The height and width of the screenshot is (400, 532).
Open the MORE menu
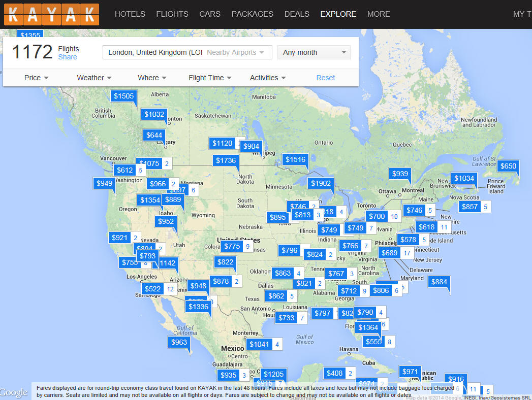click(x=379, y=14)
